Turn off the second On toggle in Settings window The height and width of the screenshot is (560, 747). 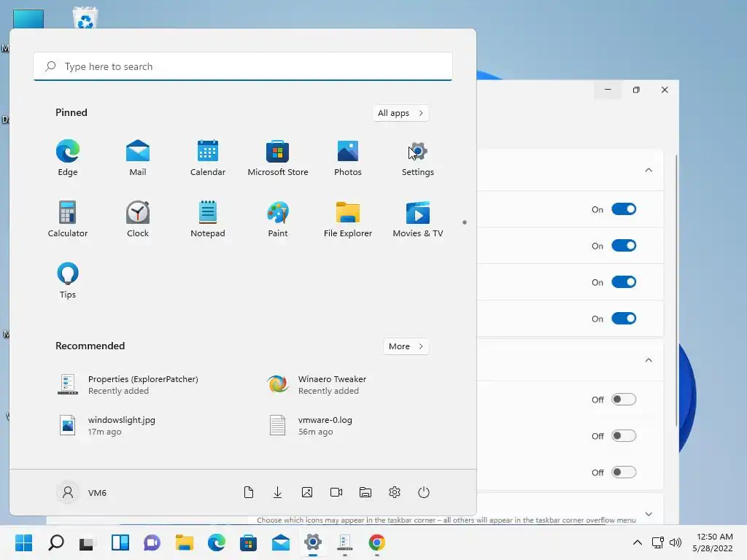coord(624,246)
